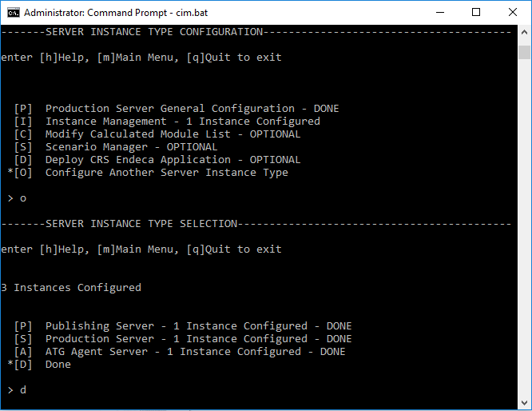
Task: Click the '3 Instances Configured' text
Action: pos(71,288)
